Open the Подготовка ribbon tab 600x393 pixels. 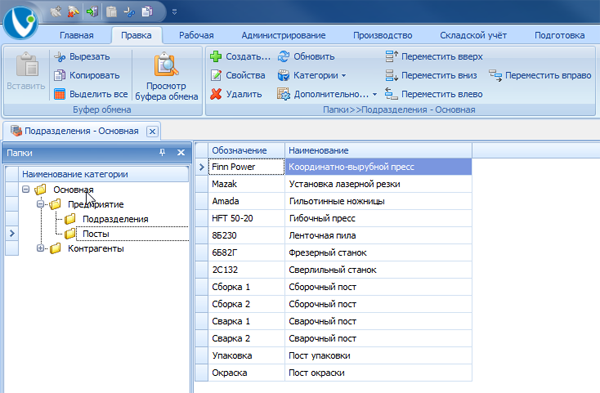point(559,35)
